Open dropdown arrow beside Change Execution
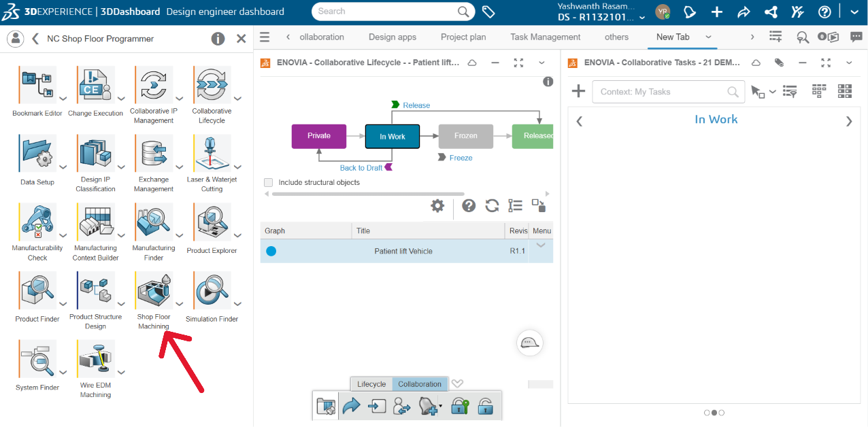 click(x=121, y=99)
